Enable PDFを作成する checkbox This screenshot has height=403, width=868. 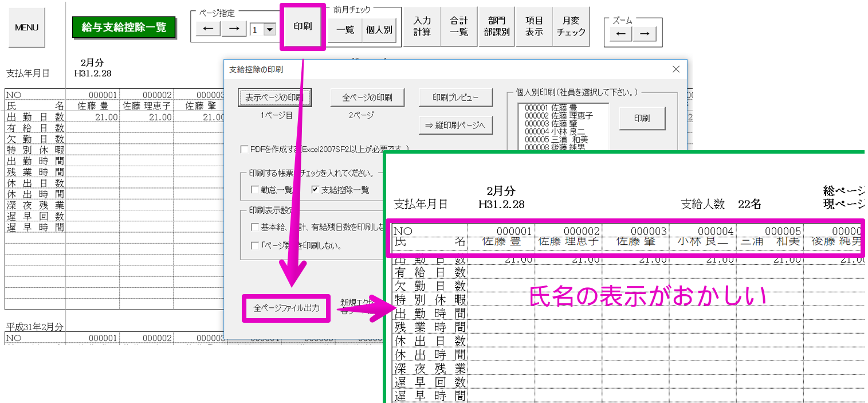[x=245, y=149]
